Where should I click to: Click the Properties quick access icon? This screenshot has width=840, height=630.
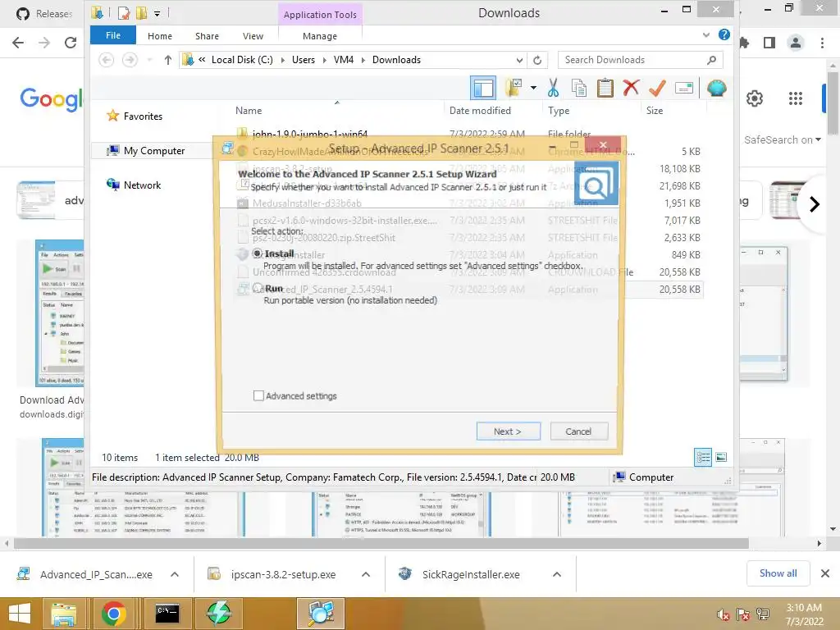point(124,13)
